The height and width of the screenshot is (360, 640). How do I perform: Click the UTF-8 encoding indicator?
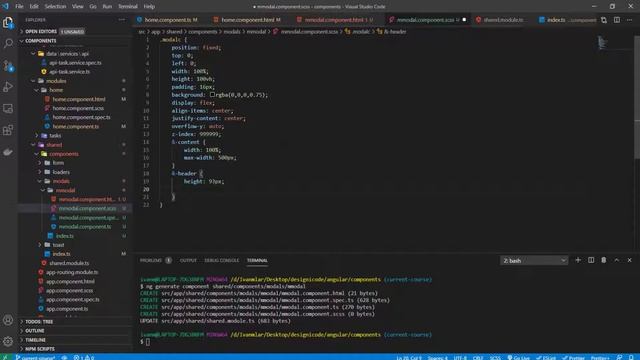[x=460, y=357]
